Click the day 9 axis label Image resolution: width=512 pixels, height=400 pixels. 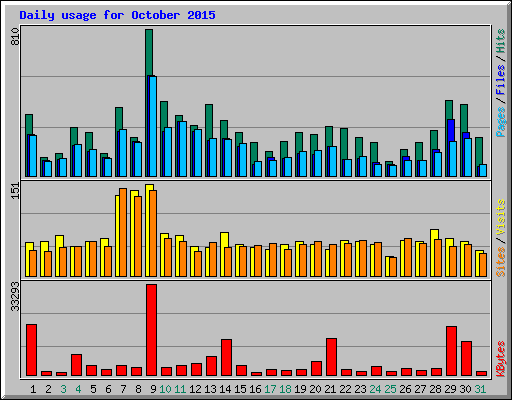[x=153, y=389]
